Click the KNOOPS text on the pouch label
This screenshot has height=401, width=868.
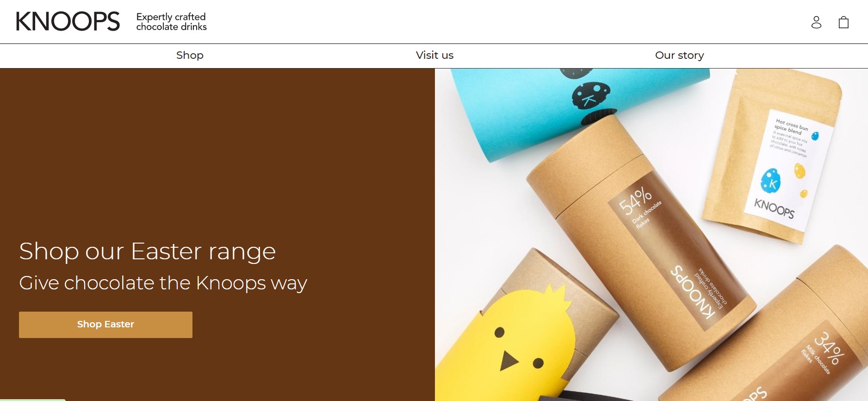point(774,208)
